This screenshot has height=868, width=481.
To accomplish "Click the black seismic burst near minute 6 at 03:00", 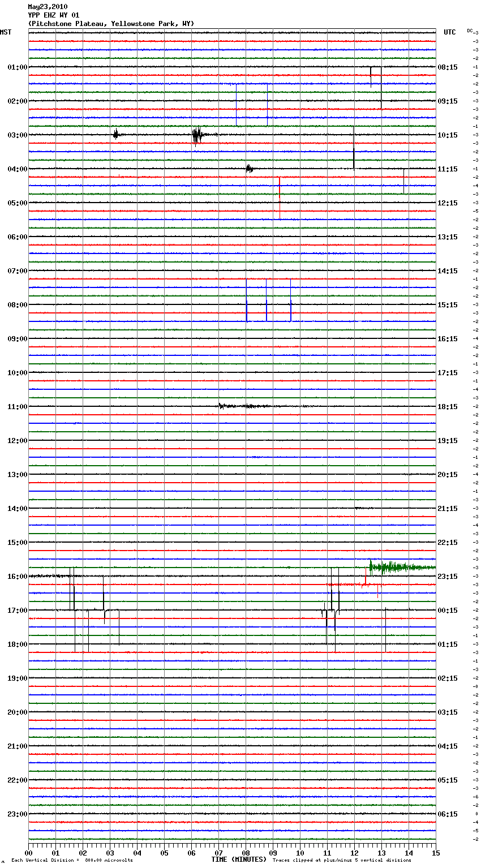I will coord(197,136).
